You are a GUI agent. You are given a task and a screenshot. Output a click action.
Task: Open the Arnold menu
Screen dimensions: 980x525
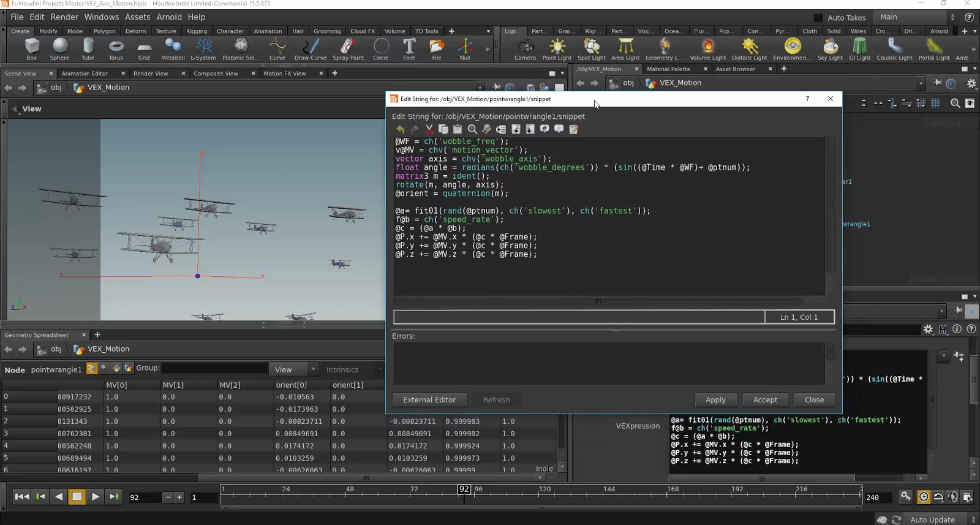(169, 17)
